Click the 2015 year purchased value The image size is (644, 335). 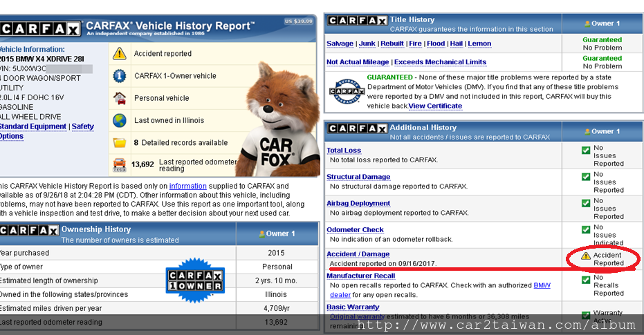click(277, 253)
